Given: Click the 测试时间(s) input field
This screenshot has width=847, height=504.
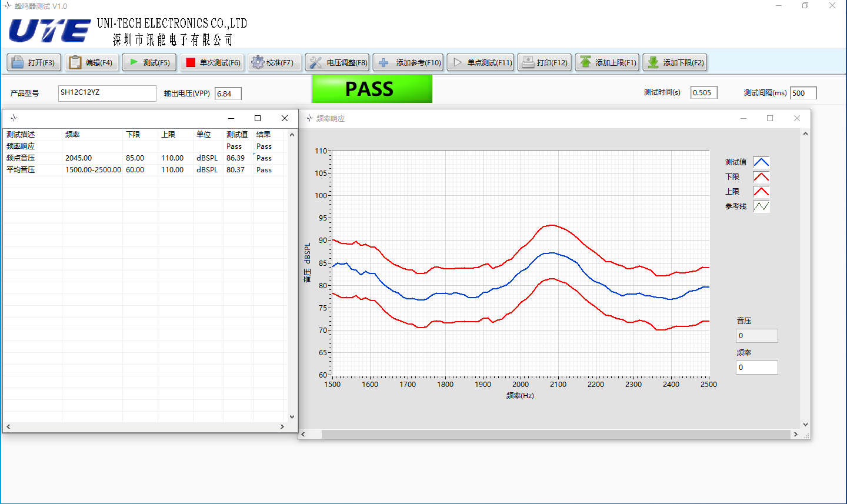Looking at the screenshot, I should (x=704, y=92).
